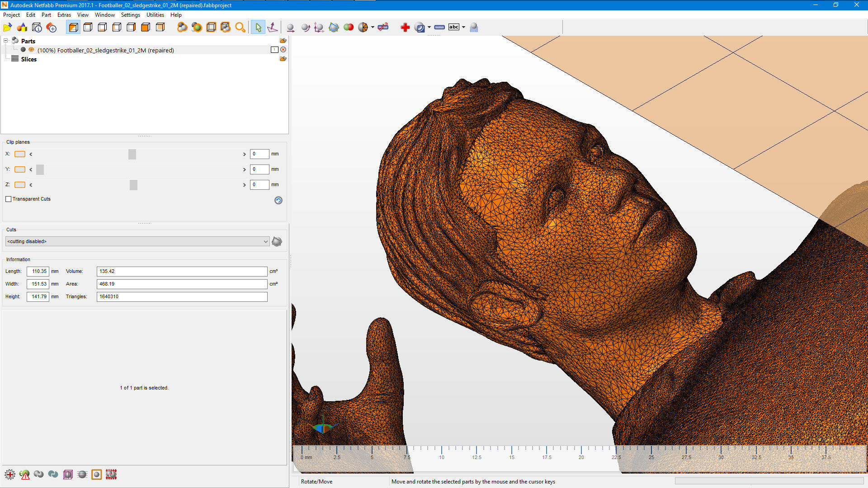Remove the Footballer part with red X

283,50
